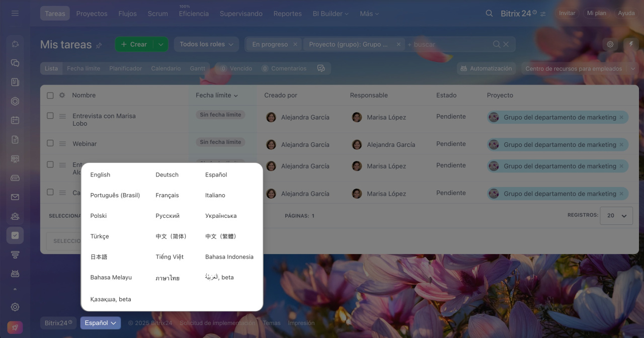Image resolution: width=644 pixels, height=338 pixels.
Task: Open the messenger chat icon in sidebar
Action: point(15,63)
